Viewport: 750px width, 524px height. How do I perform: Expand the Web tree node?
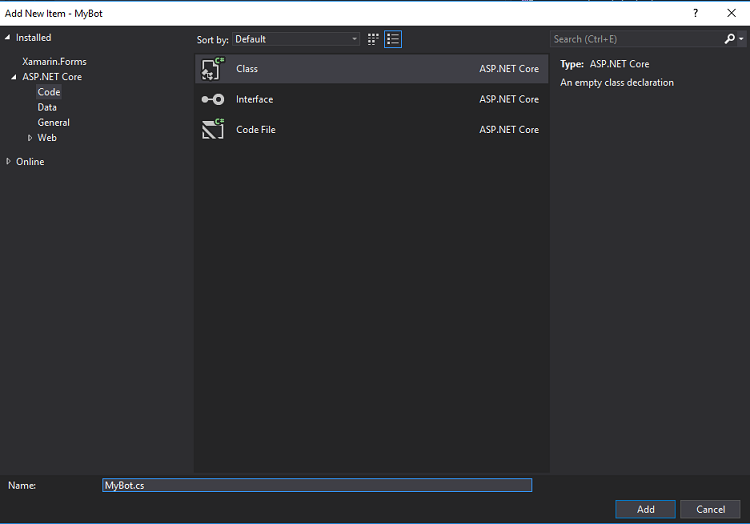30,138
